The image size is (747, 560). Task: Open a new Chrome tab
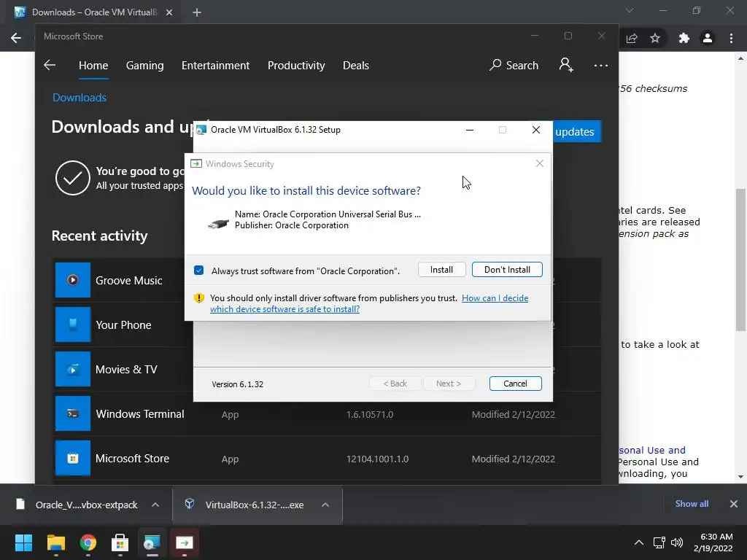pos(197,12)
